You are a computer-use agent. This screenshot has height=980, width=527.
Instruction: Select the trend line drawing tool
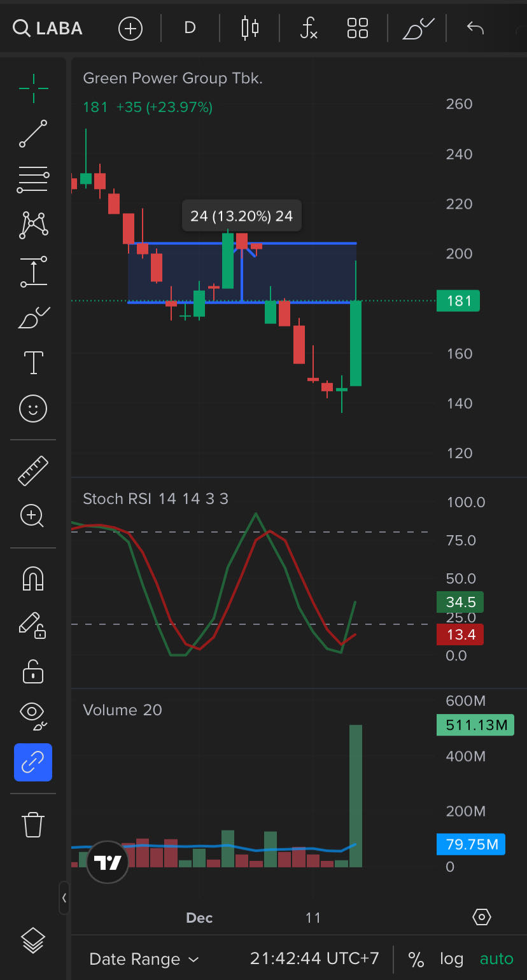coord(33,134)
